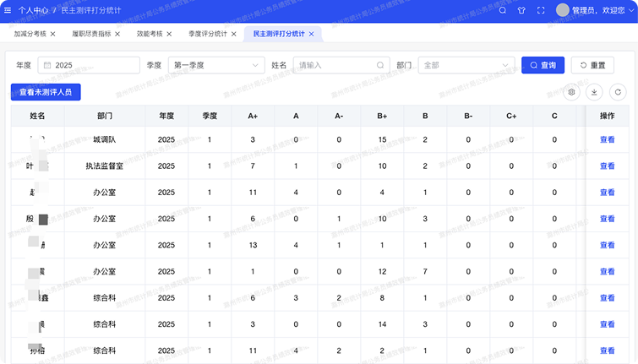Click the B value 7 cell
This screenshot has width=638, height=364.
tap(425, 271)
